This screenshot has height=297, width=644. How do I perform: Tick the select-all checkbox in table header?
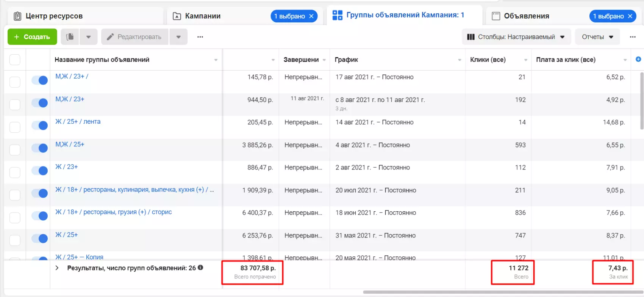tap(15, 60)
